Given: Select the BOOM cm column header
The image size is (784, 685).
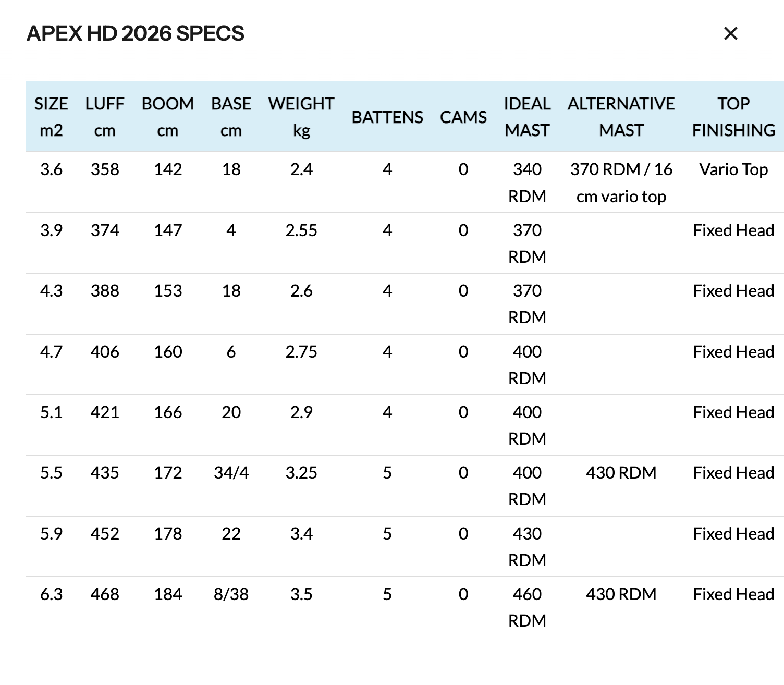Looking at the screenshot, I should click(168, 117).
